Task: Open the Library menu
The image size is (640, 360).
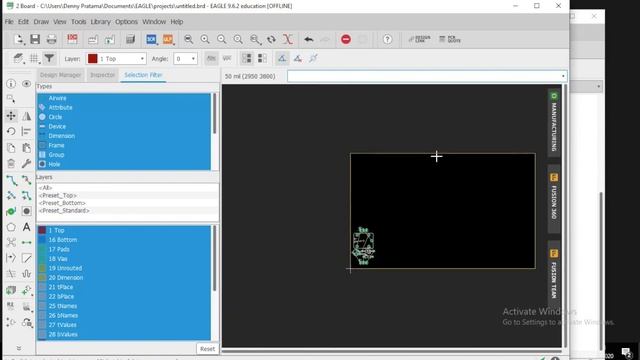Action: coord(100,22)
